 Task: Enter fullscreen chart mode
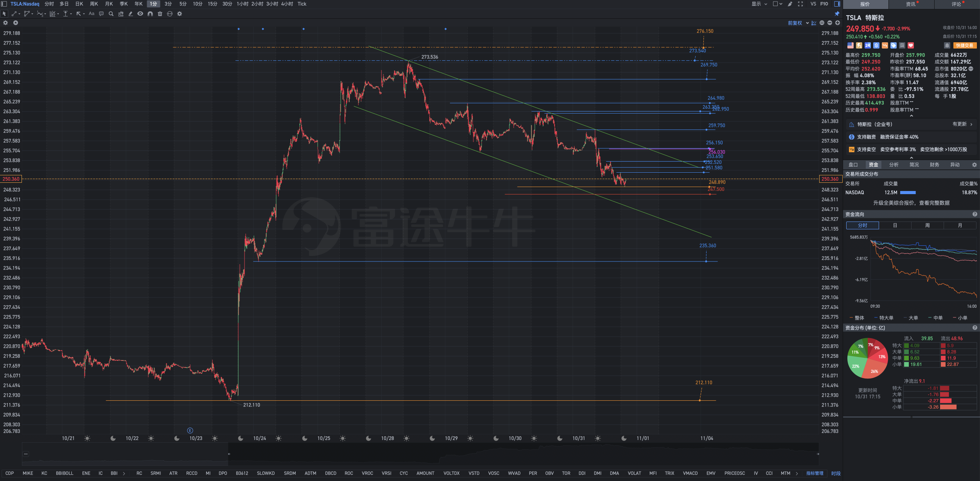[800, 4]
